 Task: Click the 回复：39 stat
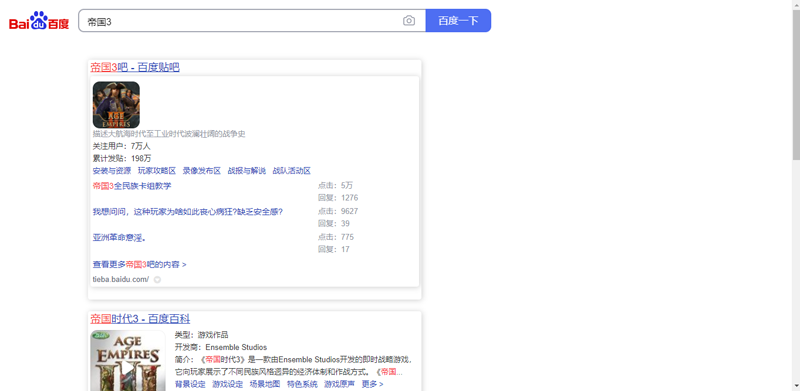pos(334,224)
